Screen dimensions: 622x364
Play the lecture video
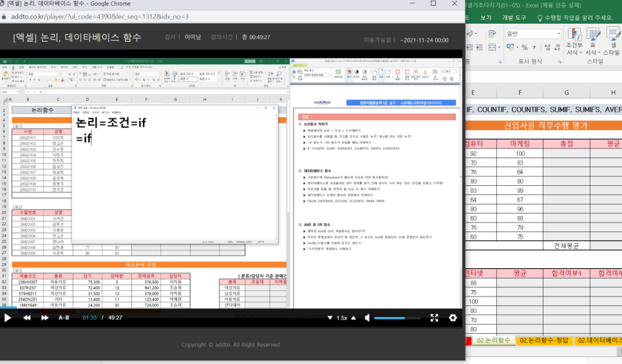(x=8, y=318)
